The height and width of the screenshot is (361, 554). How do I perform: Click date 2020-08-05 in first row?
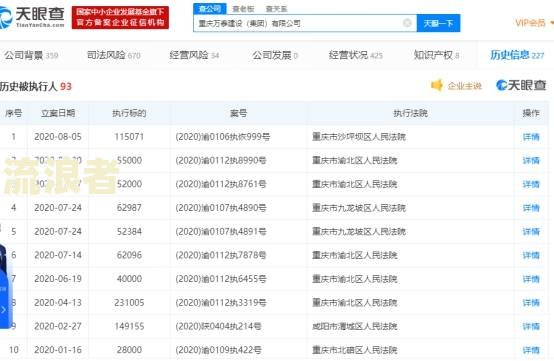click(58, 137)
